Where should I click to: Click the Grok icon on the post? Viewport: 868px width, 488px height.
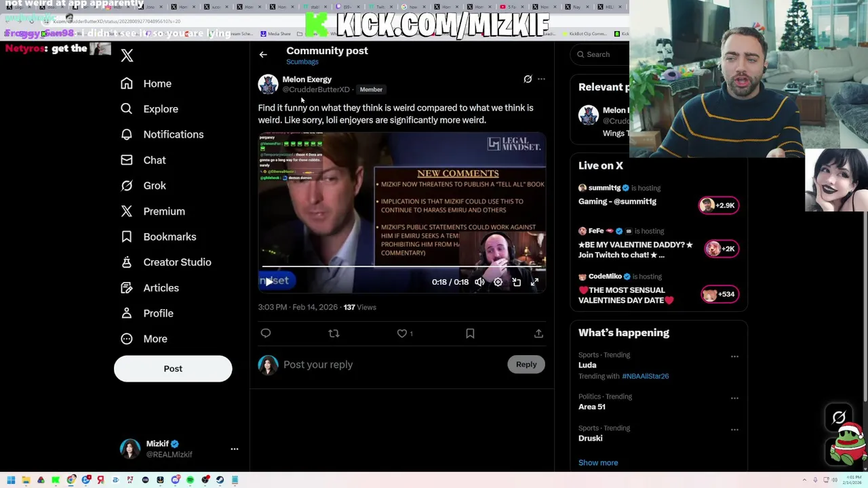tap(528, 79)
